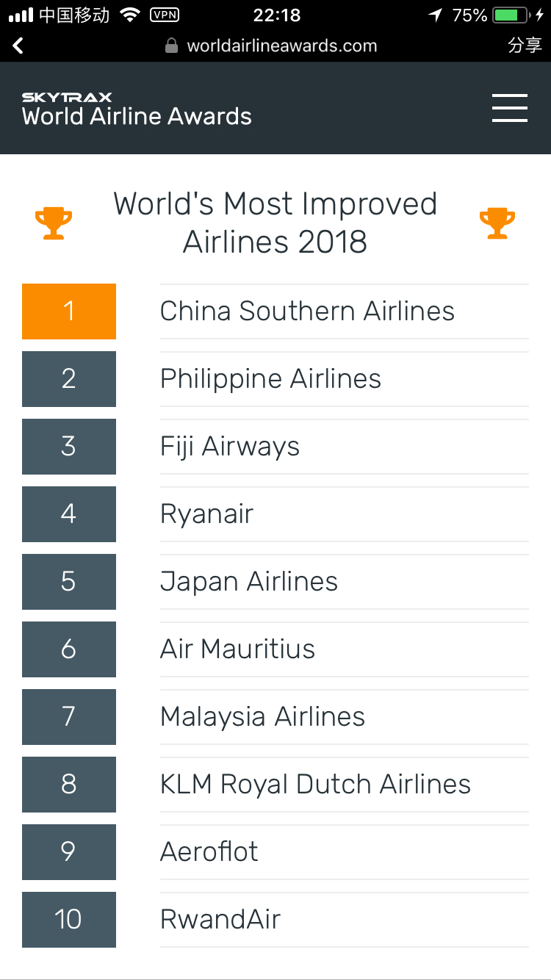Select China Southern Airlines entry

point(307,311)
